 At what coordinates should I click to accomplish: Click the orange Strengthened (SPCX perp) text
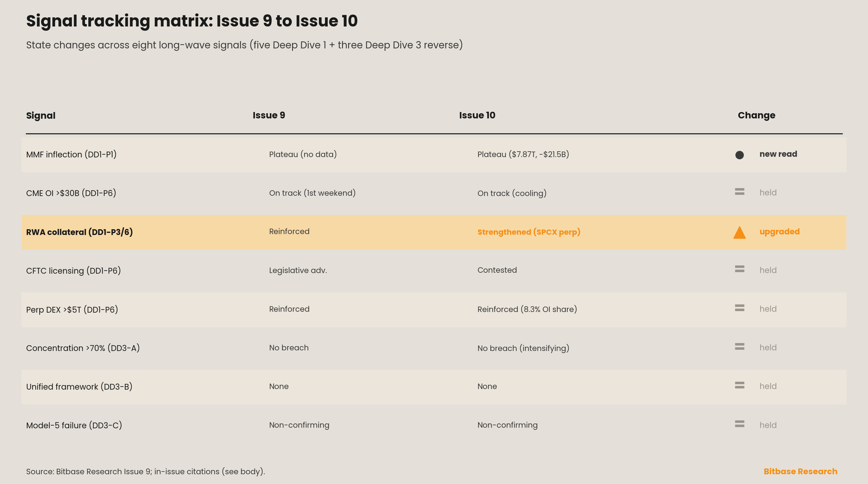(x=529, y=232)
